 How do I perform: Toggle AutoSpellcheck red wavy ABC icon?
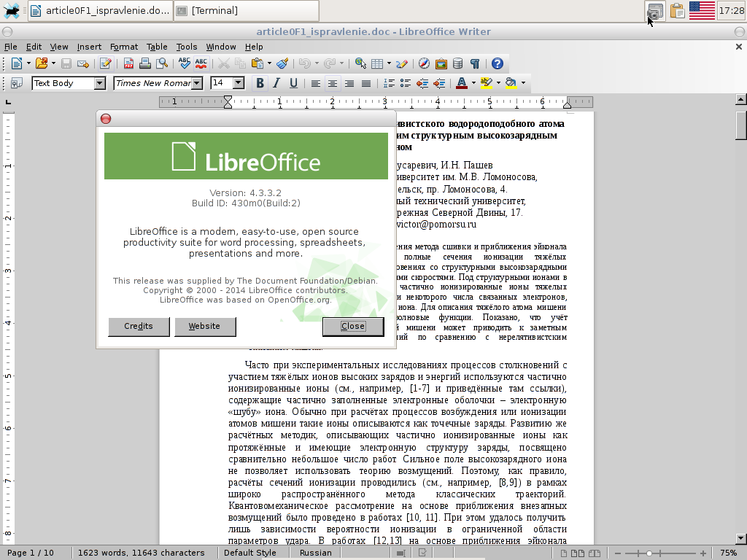pyautogui.click(x=201, y=63)
